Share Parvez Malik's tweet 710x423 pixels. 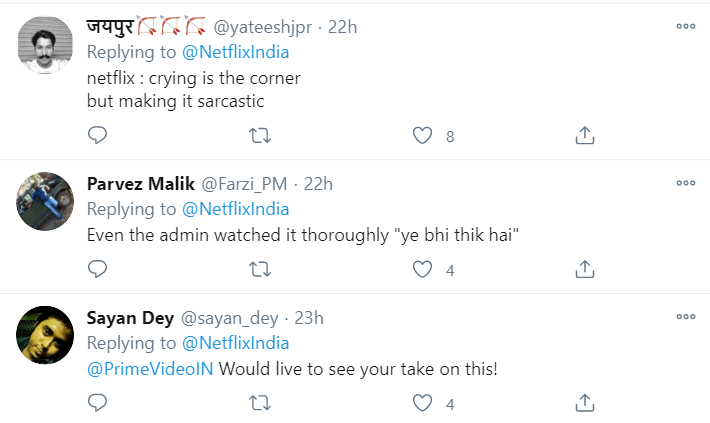(586, 269)
